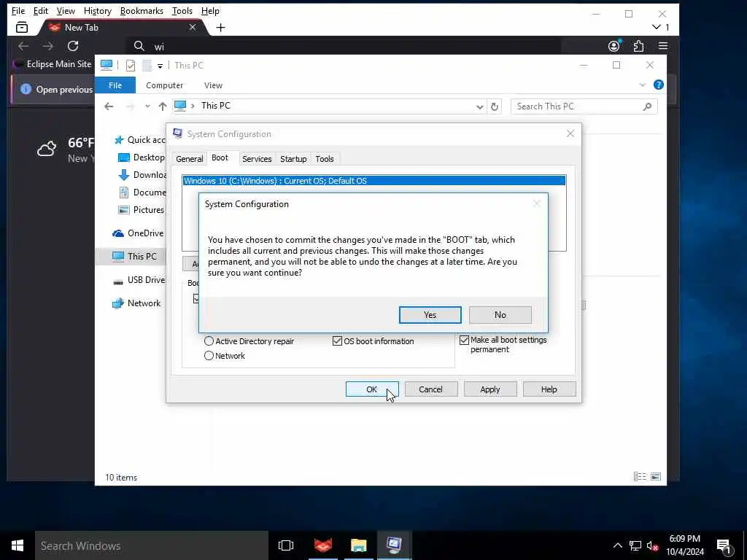Image resolution: width=747 pixels, height=560 pixels.
Task: Click the Task View taskbar icon
Action: [286, 545]
